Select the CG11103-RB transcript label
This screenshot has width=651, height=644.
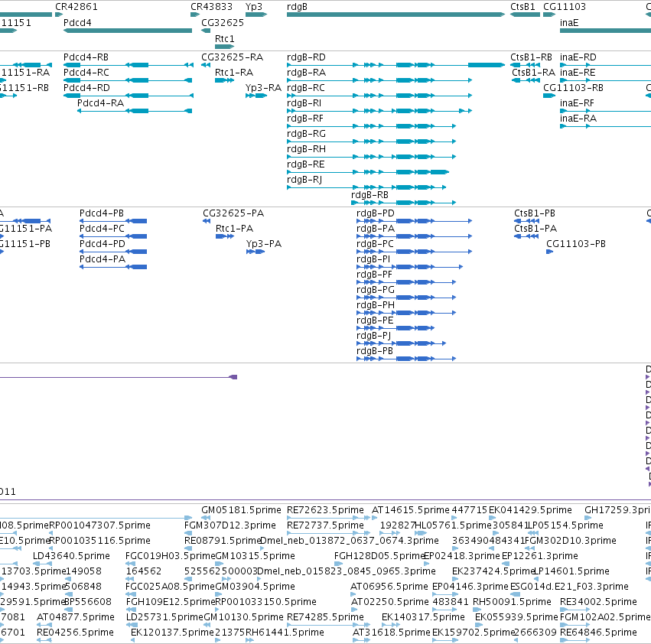click(573, 88)
